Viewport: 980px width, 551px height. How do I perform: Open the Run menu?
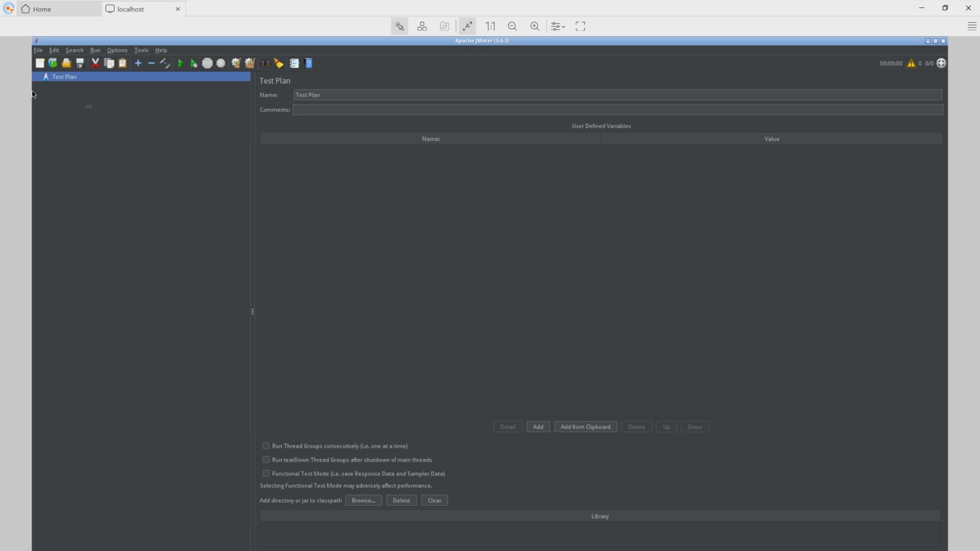95,50
